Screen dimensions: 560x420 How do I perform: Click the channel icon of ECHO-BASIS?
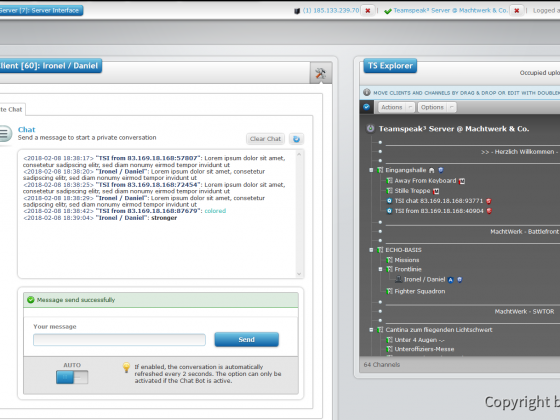tap(380, 250)
